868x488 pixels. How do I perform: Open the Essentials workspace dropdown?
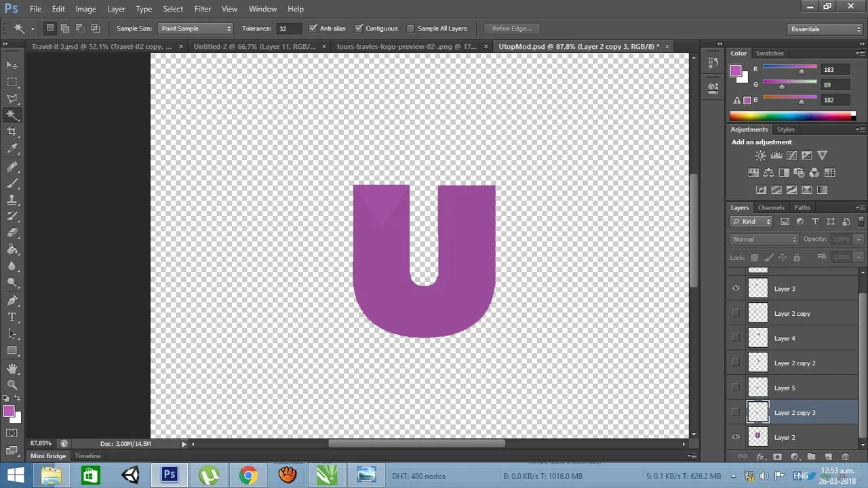pyautogui.click(x=825, y=29)
